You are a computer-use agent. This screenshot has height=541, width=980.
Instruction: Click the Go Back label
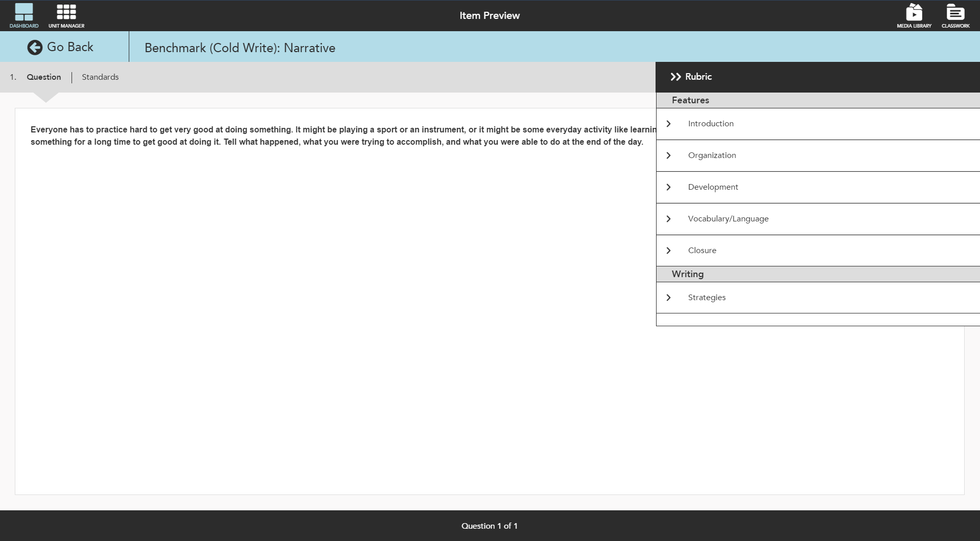(x=70, y=47)
